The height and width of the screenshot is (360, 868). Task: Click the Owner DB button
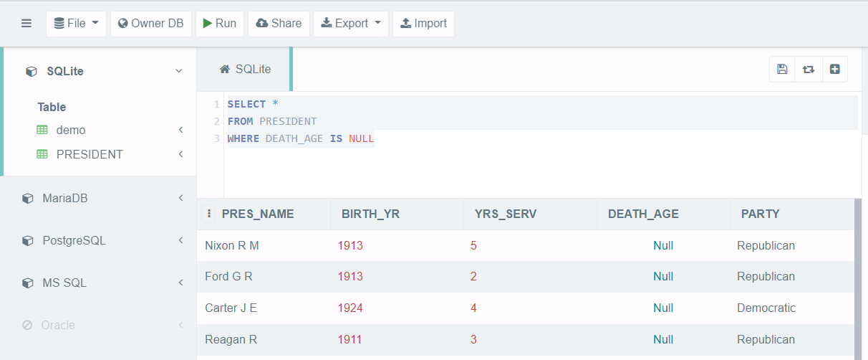point(151,23)
